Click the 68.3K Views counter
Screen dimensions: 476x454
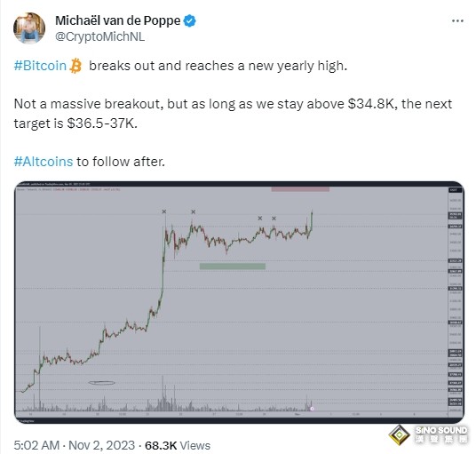pos(178,445)
